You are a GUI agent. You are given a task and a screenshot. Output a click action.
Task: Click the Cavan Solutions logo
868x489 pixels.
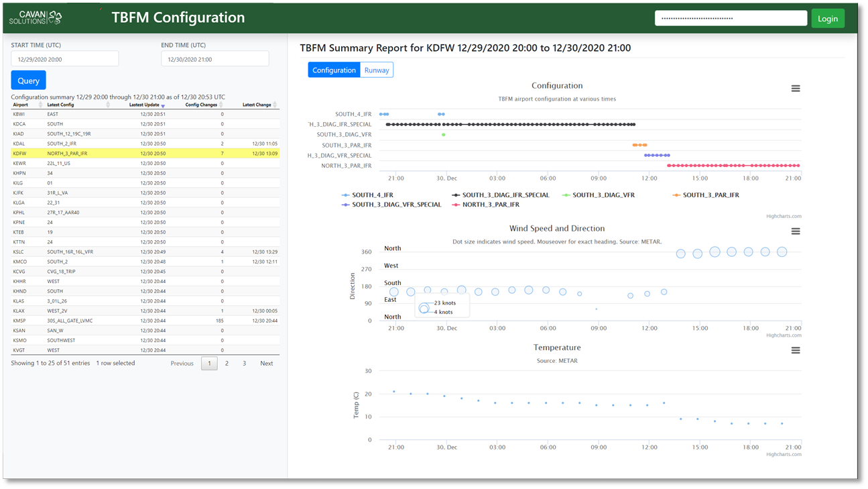coord(36,17)
